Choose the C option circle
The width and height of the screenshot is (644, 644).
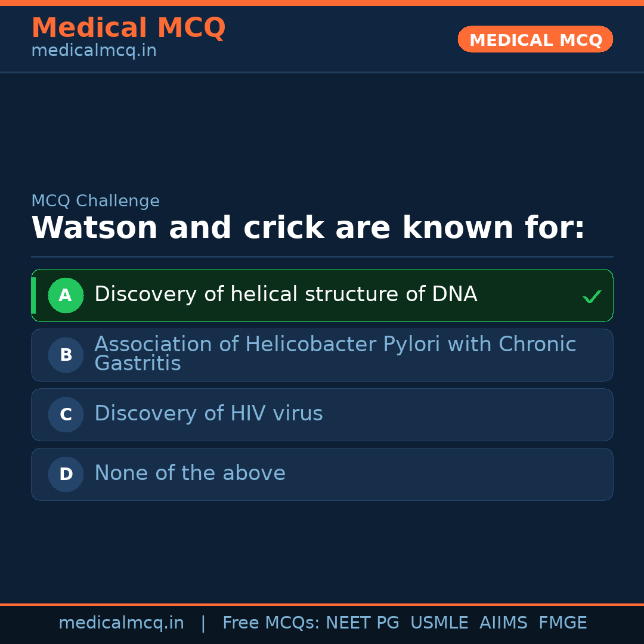[66, 414]
